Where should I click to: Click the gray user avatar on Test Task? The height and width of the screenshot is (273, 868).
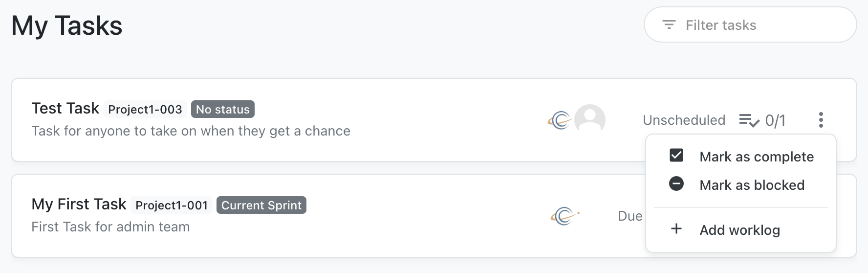590,119
